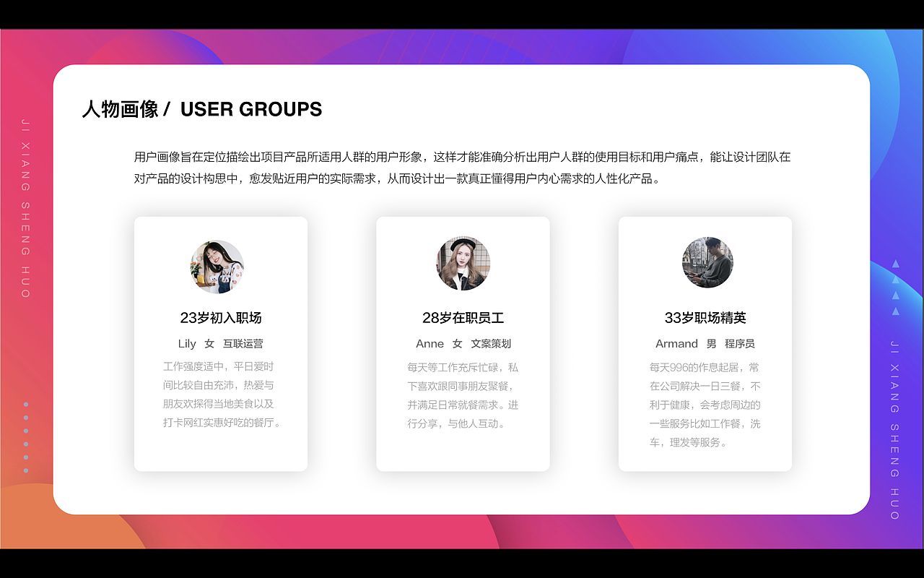Click the line Anne 女 文案策划

(x=463, y=344)
